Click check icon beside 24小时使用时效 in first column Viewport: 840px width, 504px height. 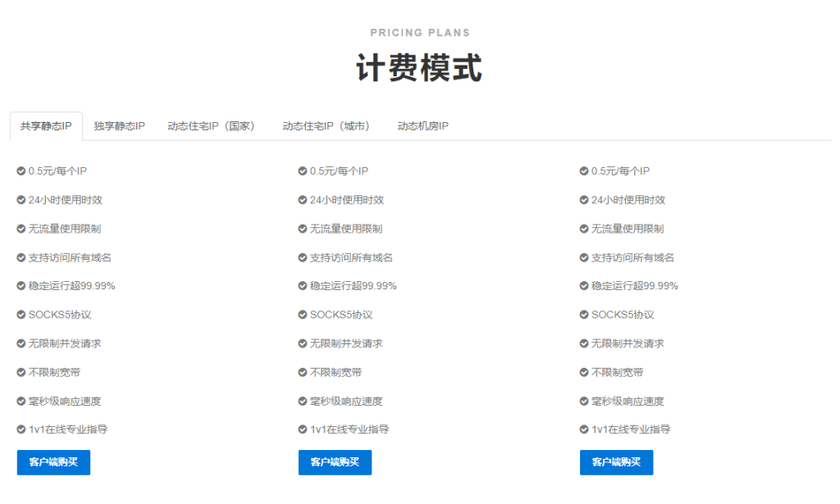(21, 200)
